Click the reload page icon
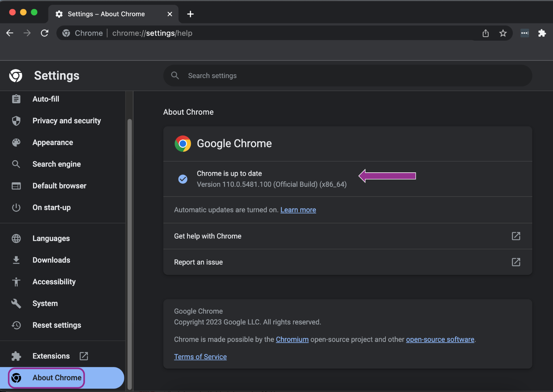 (45, 33)
